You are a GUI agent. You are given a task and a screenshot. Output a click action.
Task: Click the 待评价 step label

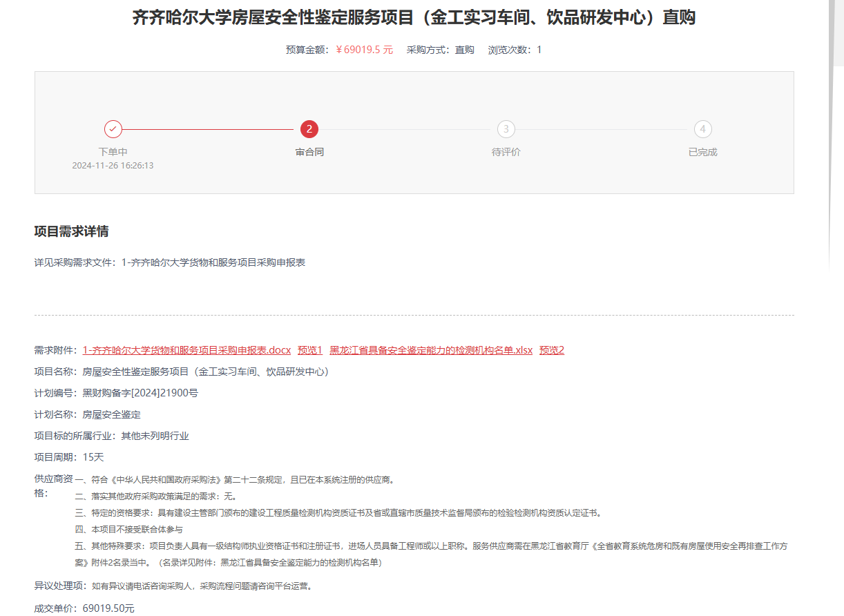[x=506, y=152]
